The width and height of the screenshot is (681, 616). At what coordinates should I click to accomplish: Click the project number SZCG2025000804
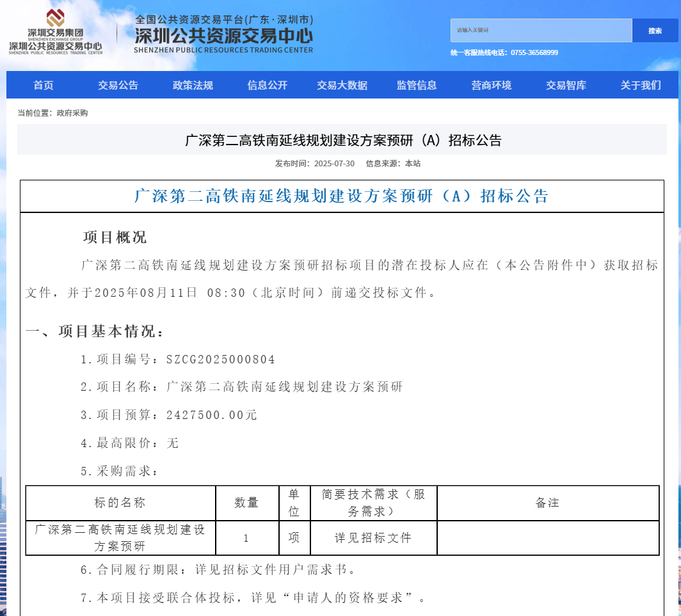[x=221, y=359]
